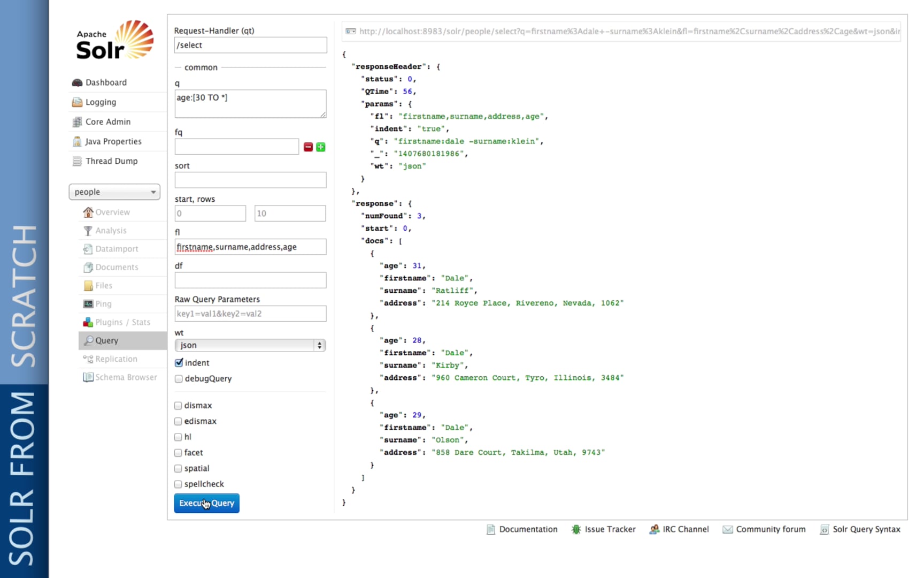The width and height of the screenshot is (924, 578).
Task: Click the Core Admin icon
Action: (x=77, y=122)
